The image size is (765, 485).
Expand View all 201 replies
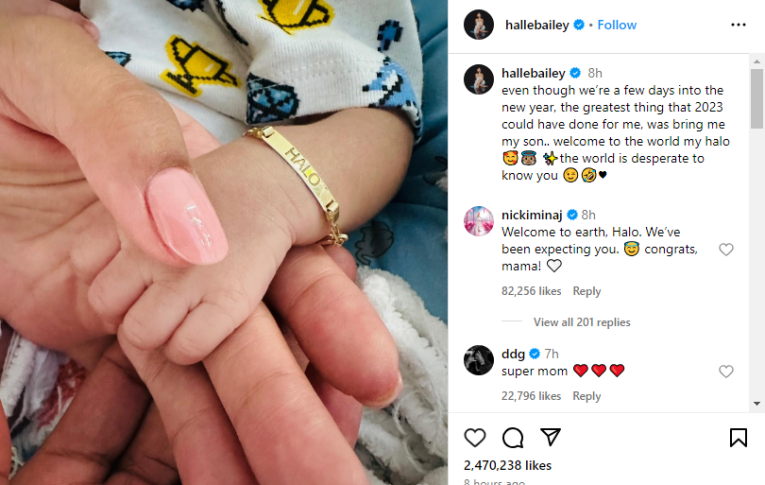pyautogui.click(x=582, y=322)
